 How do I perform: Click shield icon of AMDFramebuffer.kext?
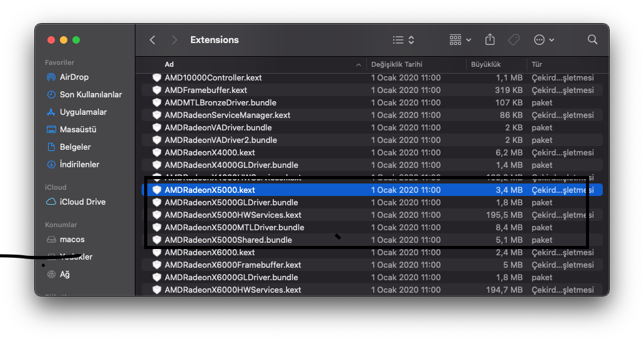157,90
